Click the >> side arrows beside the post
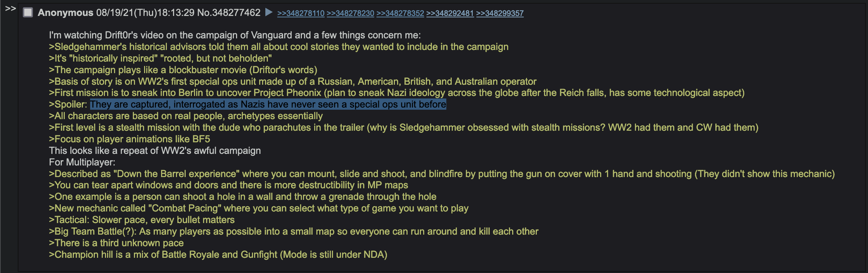 click(x=10, y=8)
